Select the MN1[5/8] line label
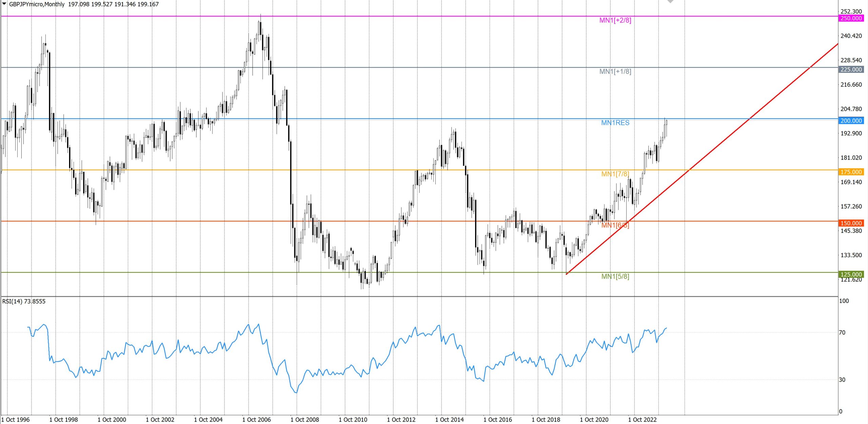Image resolution: width=868 pixels, height=424 pixels. click(615, 277)
